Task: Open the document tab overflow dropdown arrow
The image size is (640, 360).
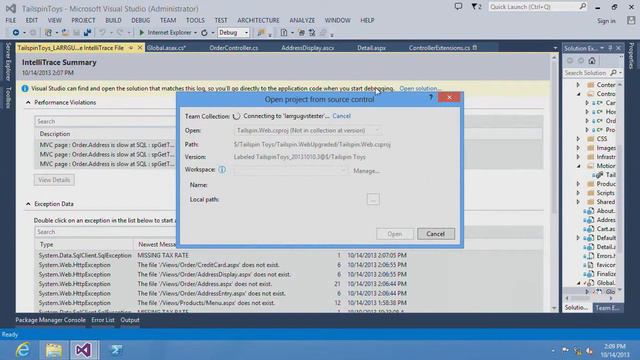Action: point(555,48)
